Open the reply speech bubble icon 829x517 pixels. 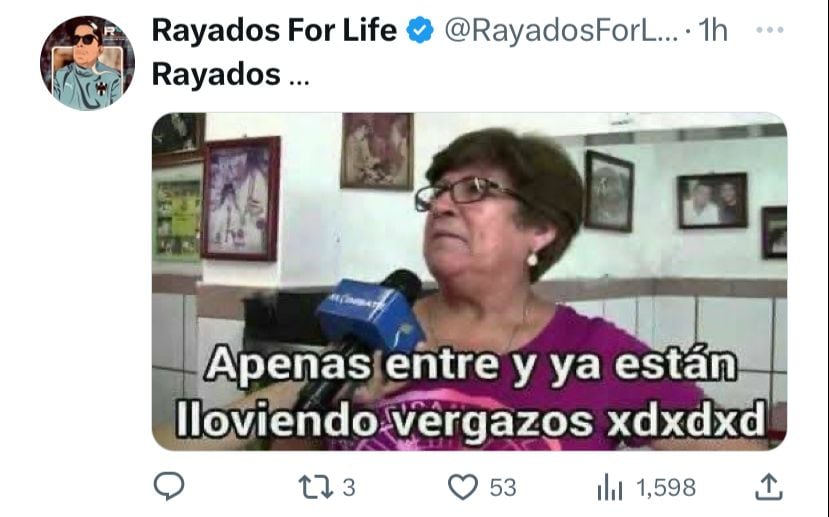point(169,486)
